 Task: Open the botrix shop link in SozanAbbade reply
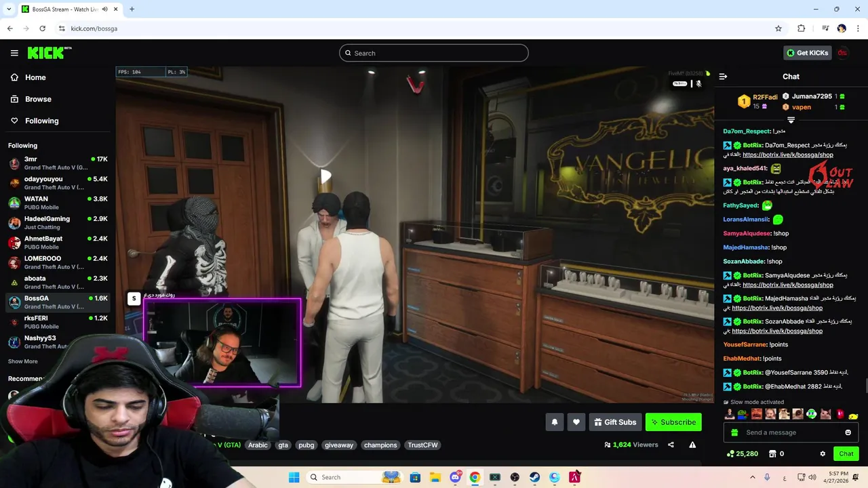tap(777, 331)
